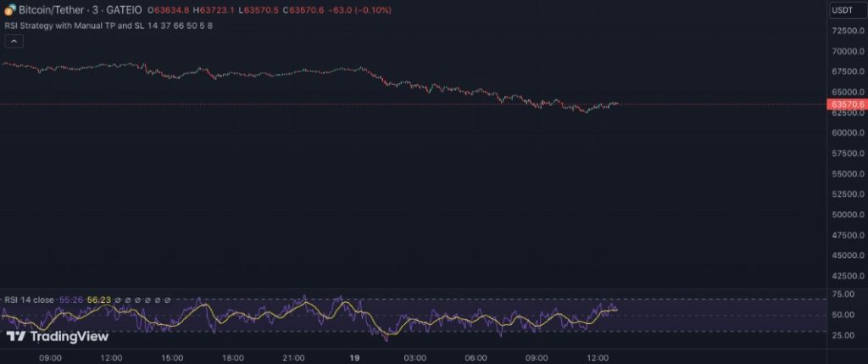The image size is (868, 364).
Task: Click the red current price label 63570.6
Action: click(847, 104)
